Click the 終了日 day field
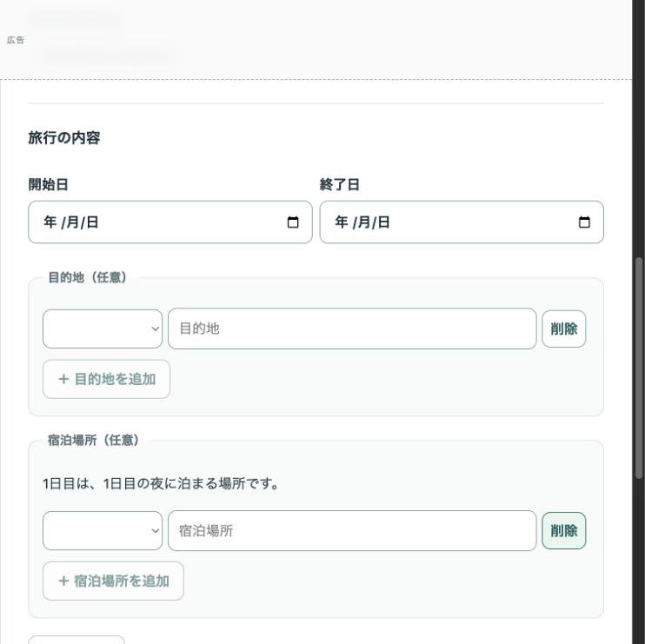This screenshot has height=644, width=645. tap(383, 222)
